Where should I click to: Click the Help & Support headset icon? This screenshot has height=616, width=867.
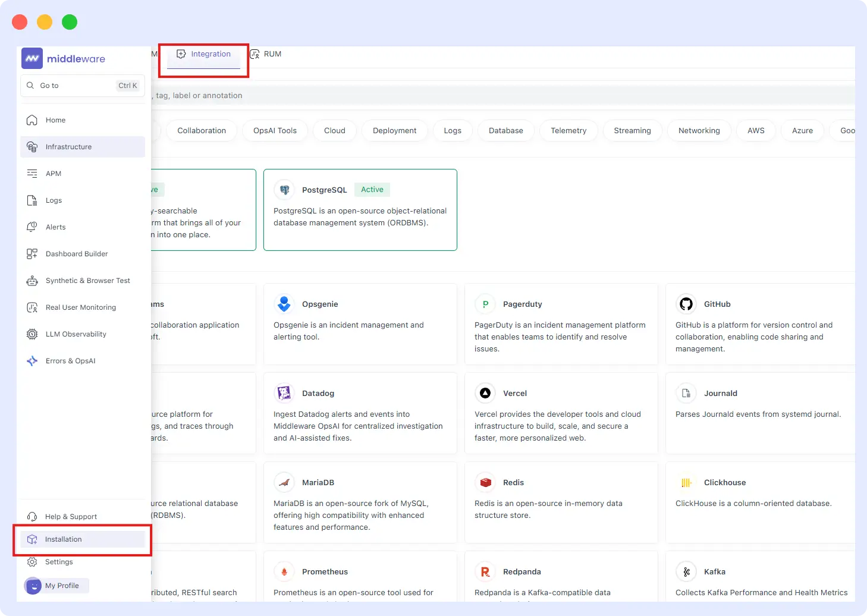pos(32,517)
